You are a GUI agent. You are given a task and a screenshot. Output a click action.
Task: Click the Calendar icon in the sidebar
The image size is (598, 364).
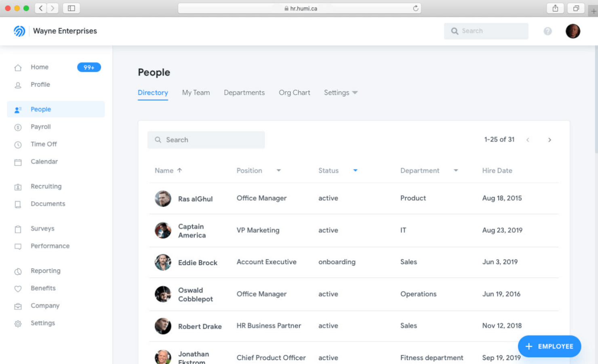[x=18, y=161]
